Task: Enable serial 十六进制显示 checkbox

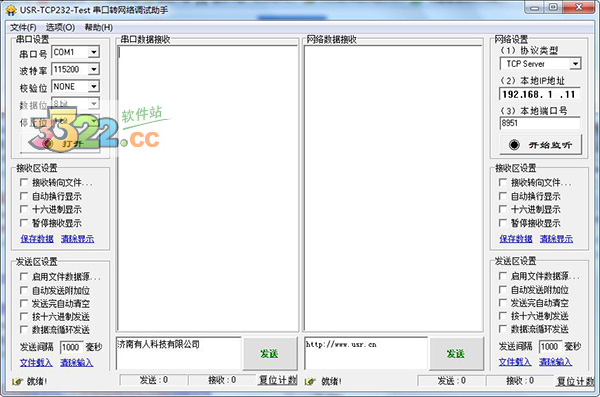Action: (x=24, y=209)
